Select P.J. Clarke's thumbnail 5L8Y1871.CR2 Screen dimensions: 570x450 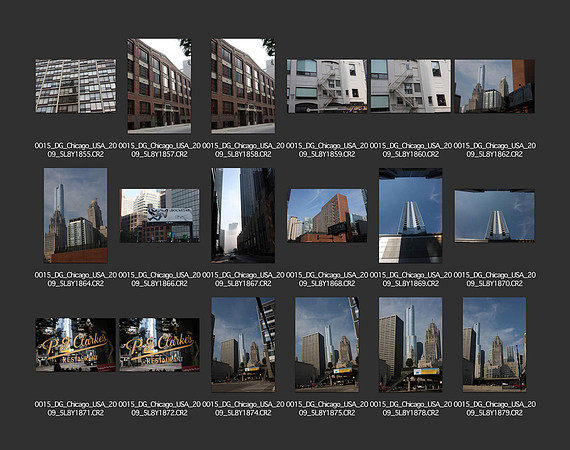point(76,345)
